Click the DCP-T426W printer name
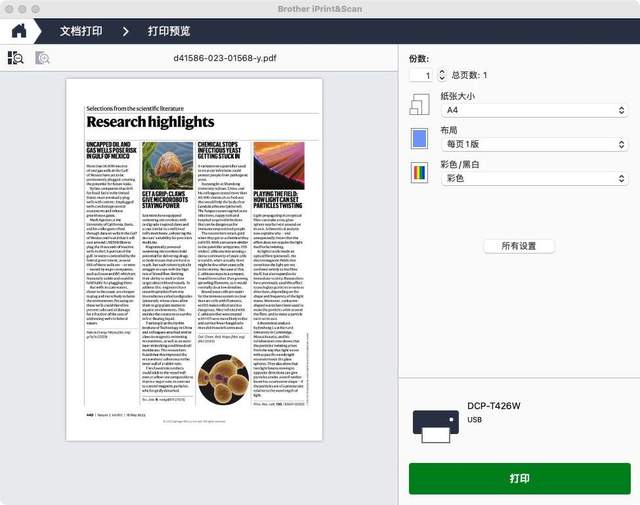The height and width of the screenshot is (505, 640). (x=493, y=406)
